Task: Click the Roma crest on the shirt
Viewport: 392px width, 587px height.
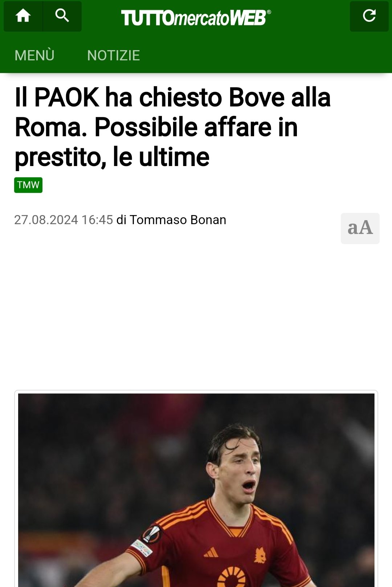Action: coord(260,555)
